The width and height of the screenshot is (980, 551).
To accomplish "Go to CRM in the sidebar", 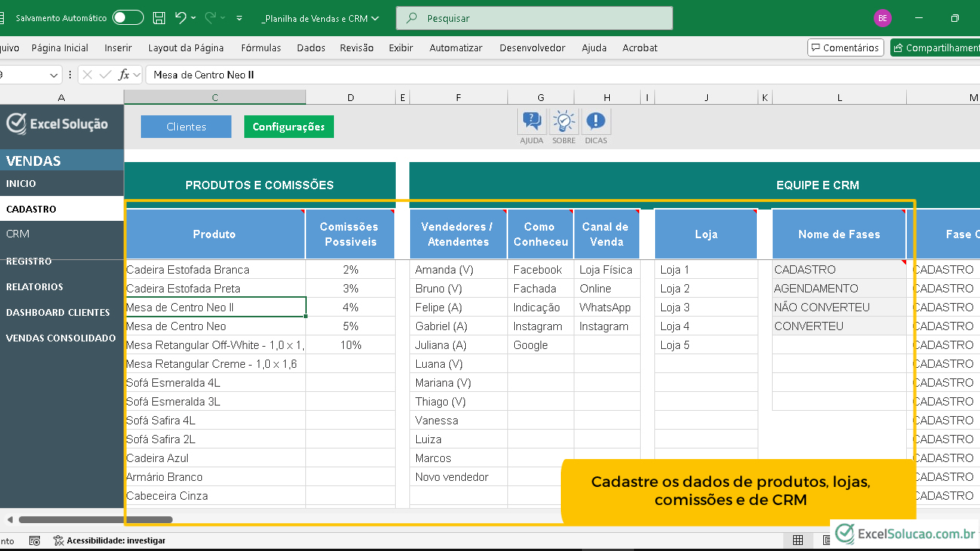I will [18, 234].
